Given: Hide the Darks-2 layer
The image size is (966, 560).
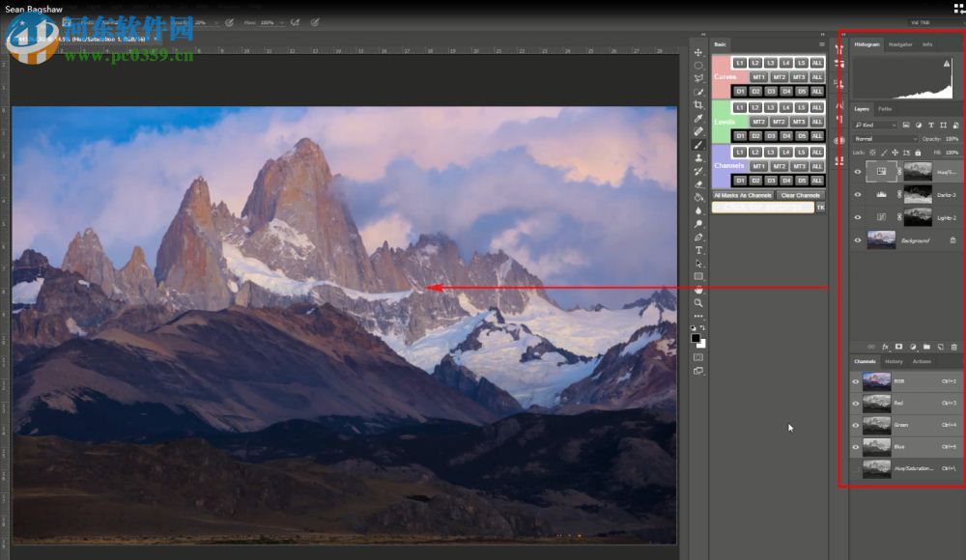Looking at the screenshot, I should pos(858,195).
